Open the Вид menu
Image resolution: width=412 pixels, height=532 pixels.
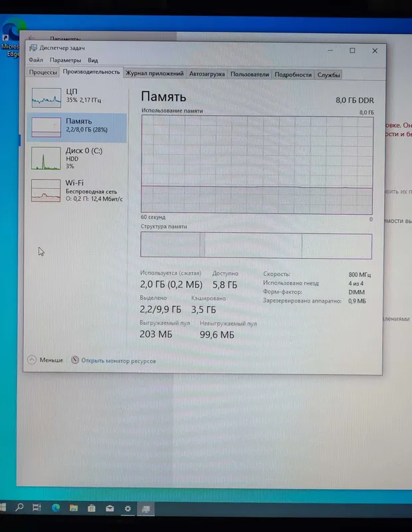93,61
